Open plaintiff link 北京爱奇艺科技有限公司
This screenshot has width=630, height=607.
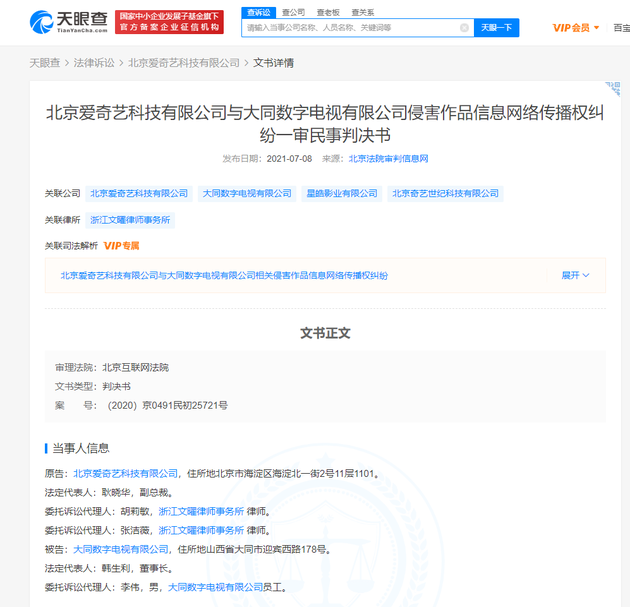[125, 474]
